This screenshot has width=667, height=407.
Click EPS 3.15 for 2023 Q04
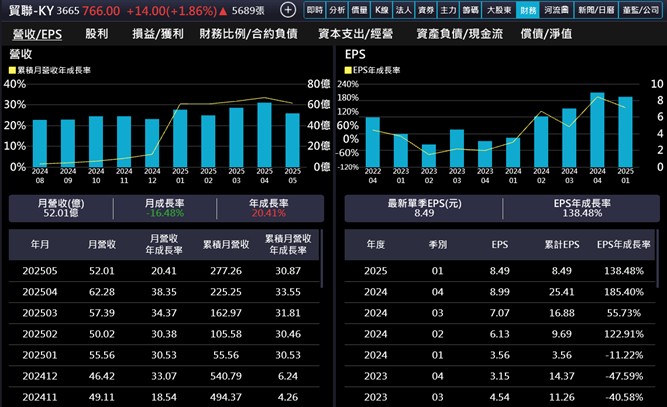coord(499,376)
